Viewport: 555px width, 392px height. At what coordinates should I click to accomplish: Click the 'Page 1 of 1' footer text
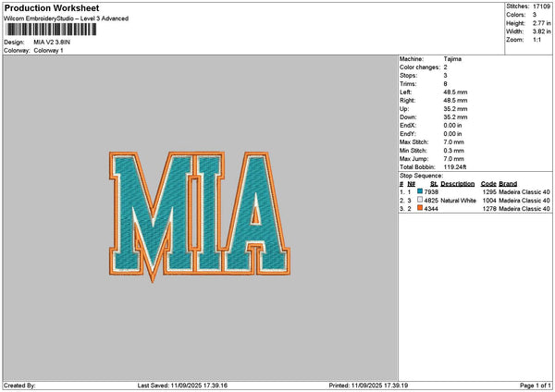coord(536,386)
